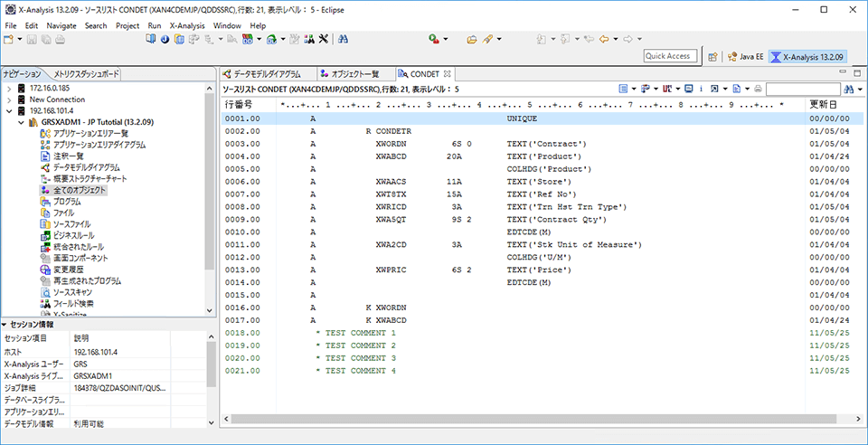
Task: Click the colored squares with person icon
Action: [x=310, y=39]
